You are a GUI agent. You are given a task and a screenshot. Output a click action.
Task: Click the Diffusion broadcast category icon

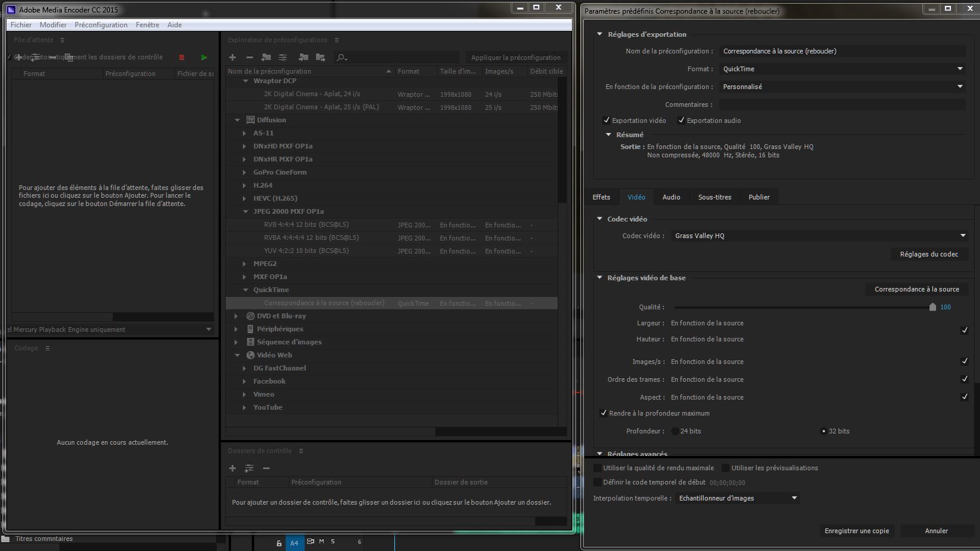(x=251, y=120)
